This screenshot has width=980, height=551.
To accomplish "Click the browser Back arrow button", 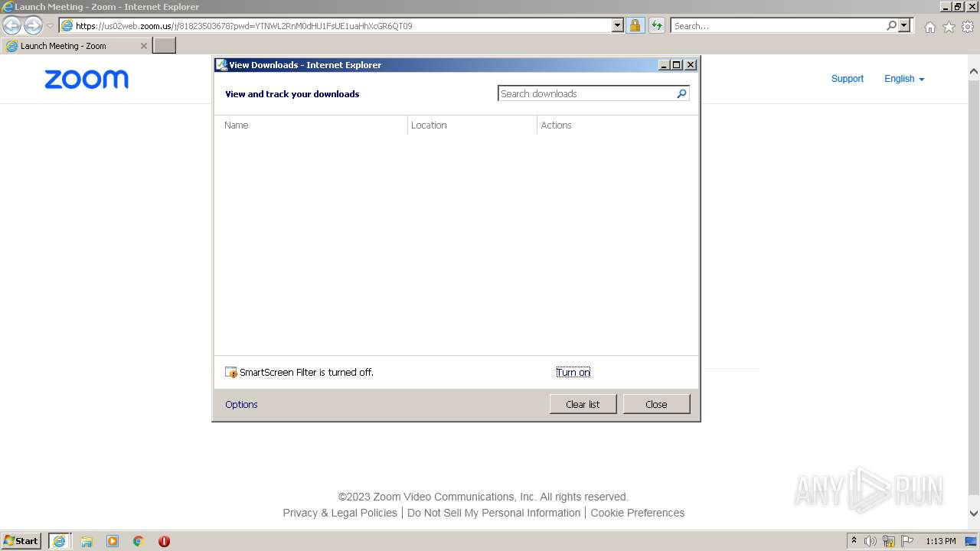I will click(12, 25).
